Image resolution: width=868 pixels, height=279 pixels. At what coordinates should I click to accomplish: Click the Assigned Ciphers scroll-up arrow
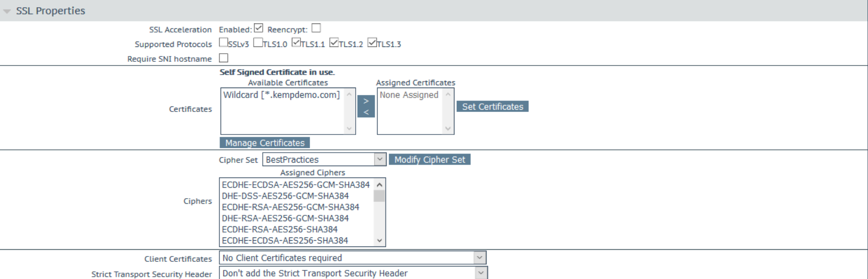click(380, 185)
